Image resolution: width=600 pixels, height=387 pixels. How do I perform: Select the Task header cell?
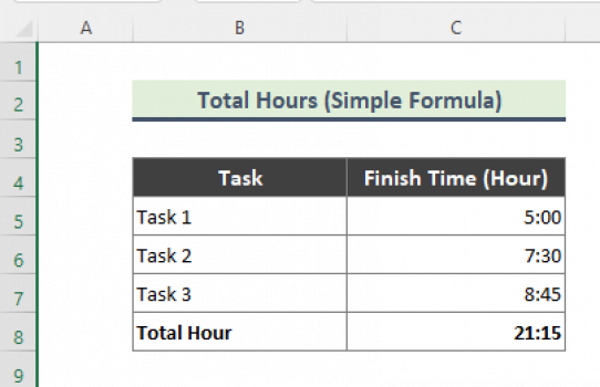pos(240,178)
